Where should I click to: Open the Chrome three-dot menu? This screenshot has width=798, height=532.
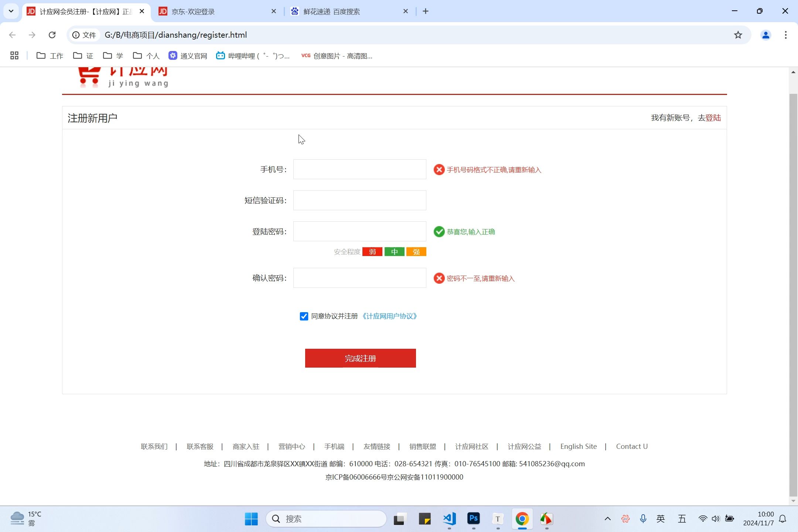(785, 35)
